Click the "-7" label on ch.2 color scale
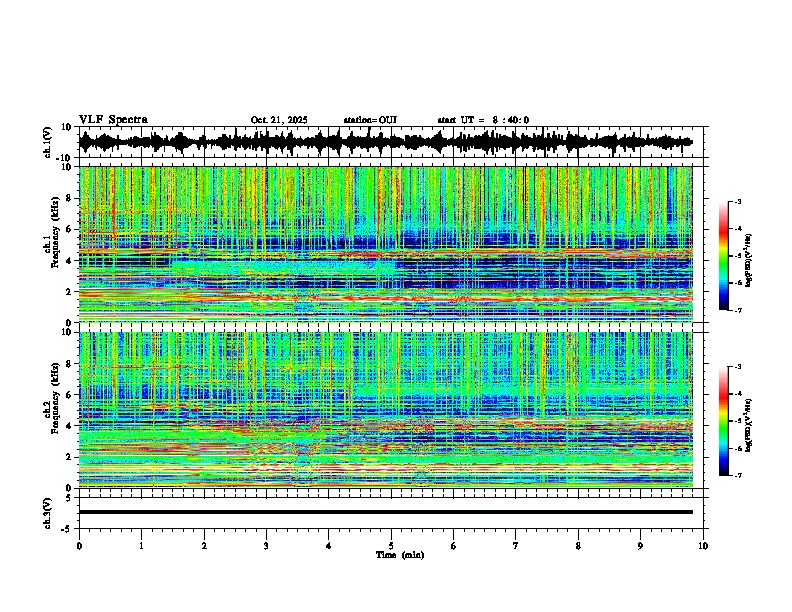This screenshot has width=792, height=612. point(737,475)
